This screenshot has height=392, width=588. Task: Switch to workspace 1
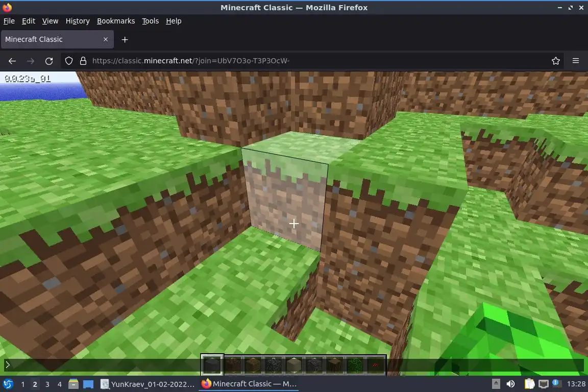tap(23, 384)
